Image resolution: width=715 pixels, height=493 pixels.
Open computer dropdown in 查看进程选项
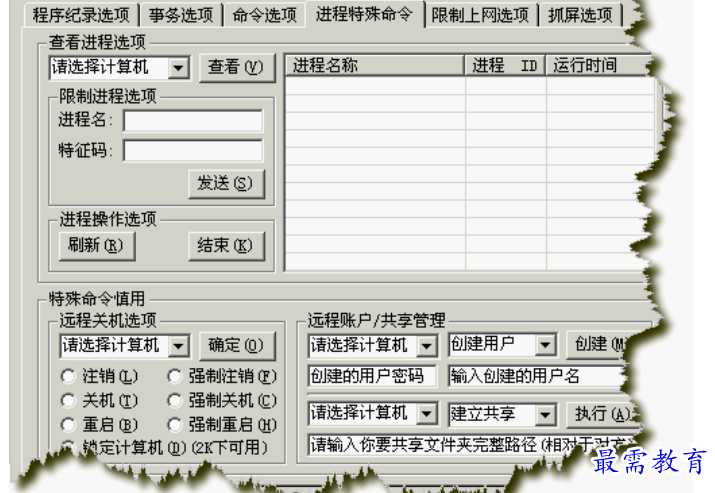pos(178,68)
